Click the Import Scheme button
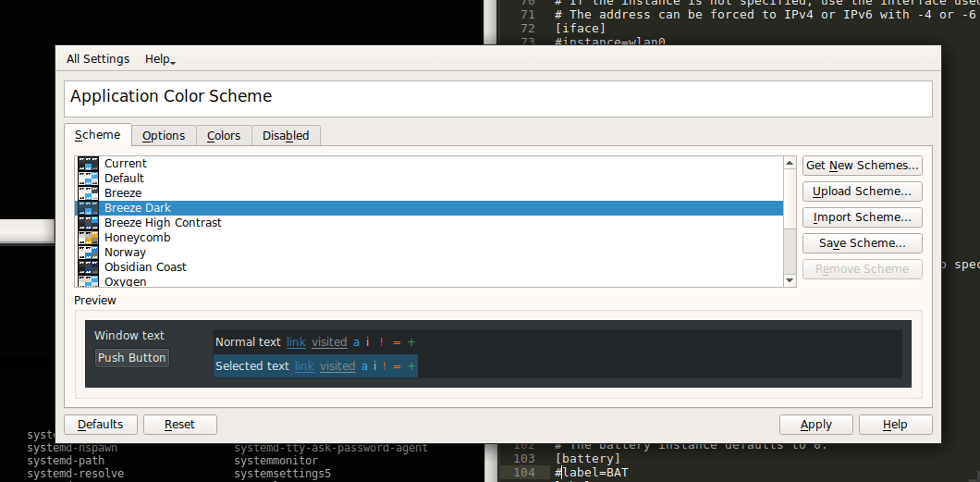Viewport: 980px width, 482px height. (863, 217)
